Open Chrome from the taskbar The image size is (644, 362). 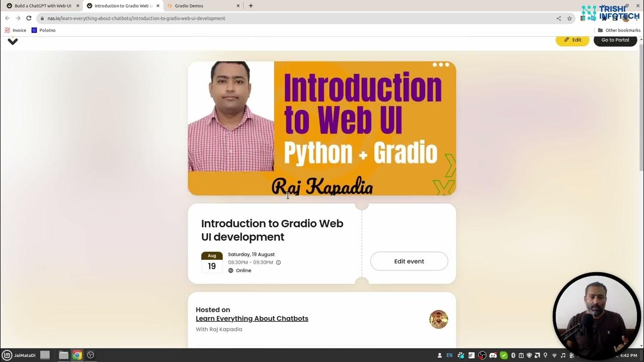77,355
